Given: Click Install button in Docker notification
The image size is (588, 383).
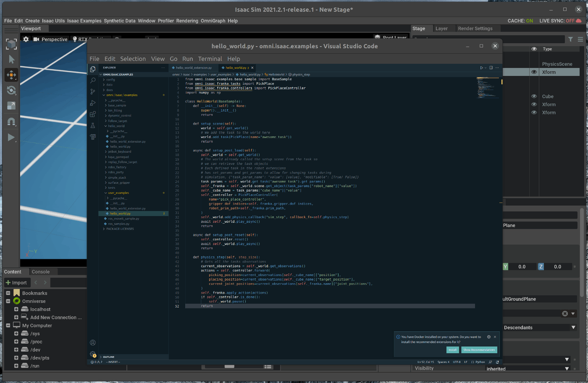Looking at the screenshot, I should (452, 350).
